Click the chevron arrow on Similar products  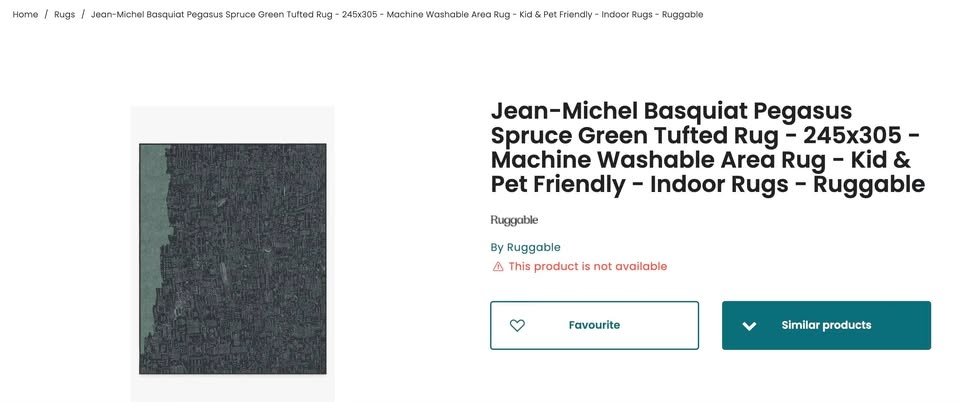749,326
